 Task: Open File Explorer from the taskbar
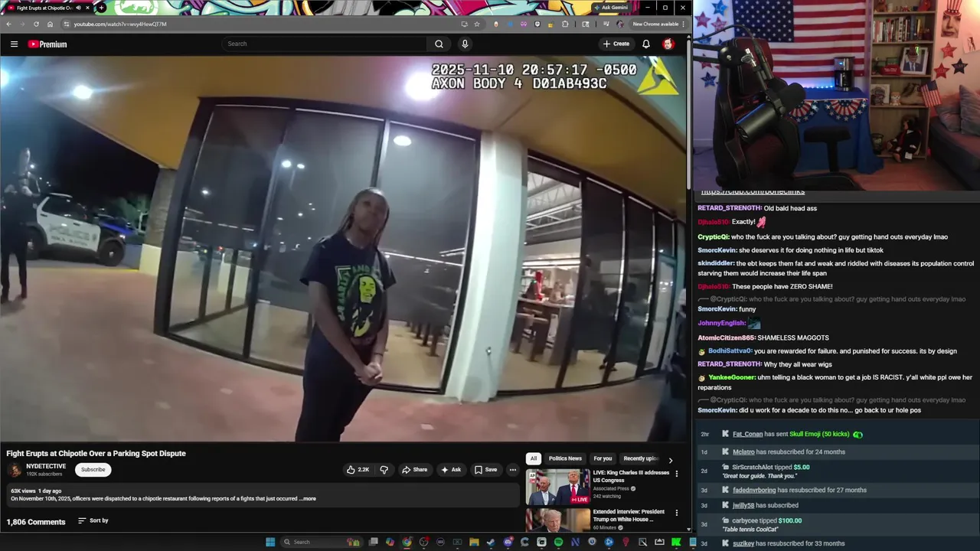474,542
